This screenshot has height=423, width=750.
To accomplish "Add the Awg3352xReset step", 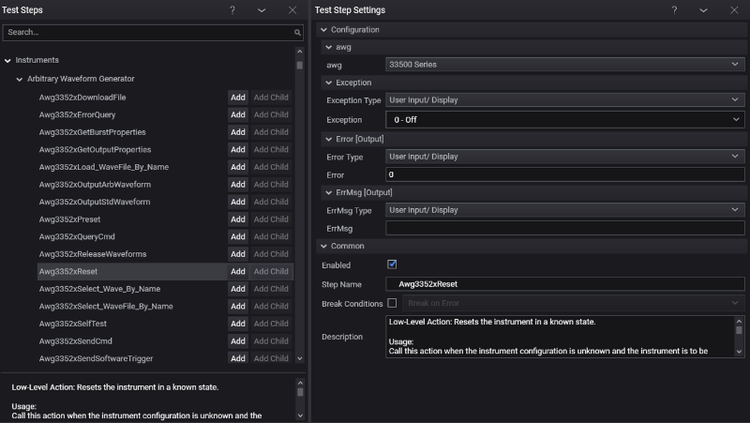I will tap(238, 271).
